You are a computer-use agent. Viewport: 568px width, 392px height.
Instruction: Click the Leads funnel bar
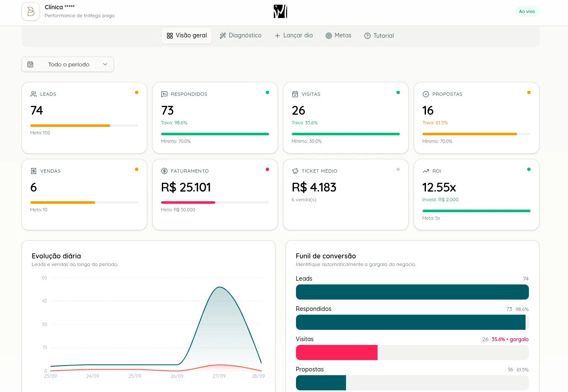412,292
